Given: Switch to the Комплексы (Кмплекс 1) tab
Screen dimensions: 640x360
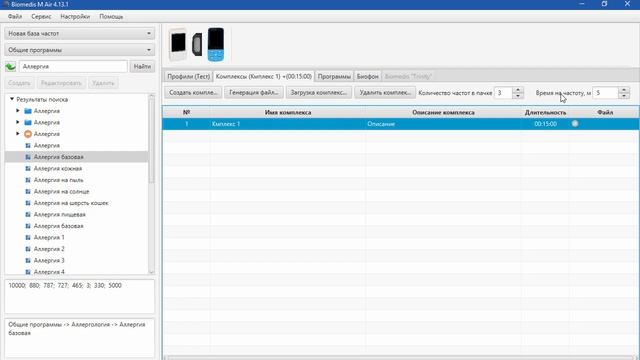Looking at the screenshot, I should click(x=264, y=76).
